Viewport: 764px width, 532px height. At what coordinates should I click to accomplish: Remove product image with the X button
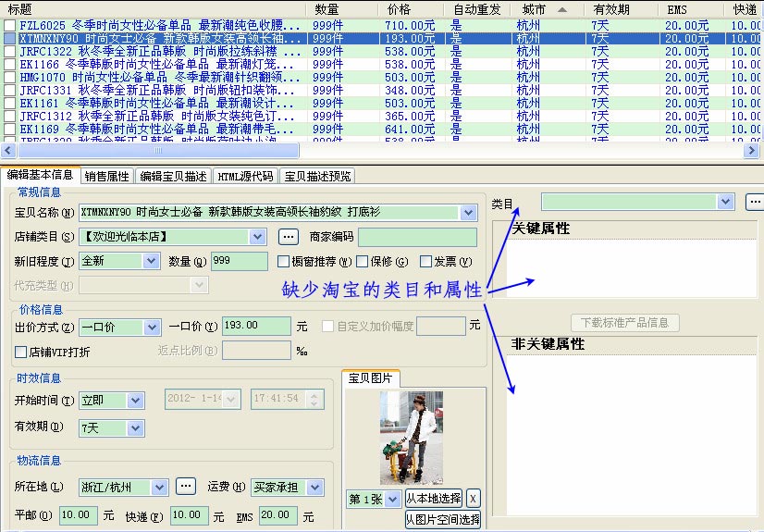pos(474,499)
